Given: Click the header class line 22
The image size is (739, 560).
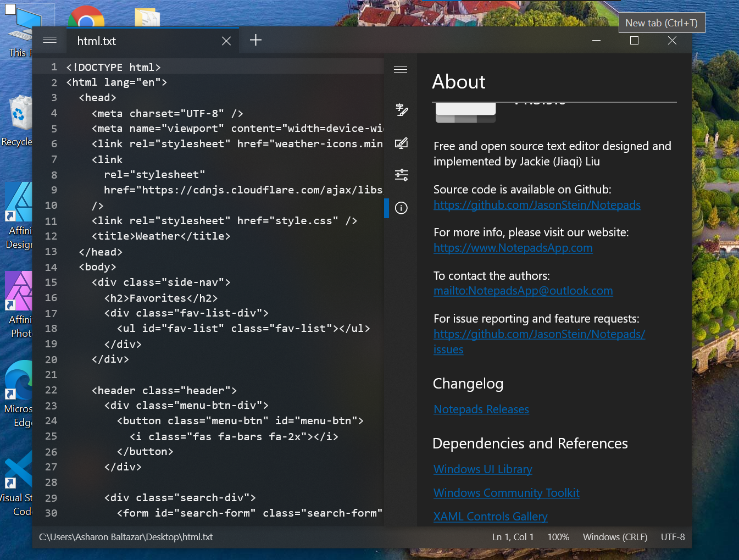Looking at the screenshot, I should [164, 390].
